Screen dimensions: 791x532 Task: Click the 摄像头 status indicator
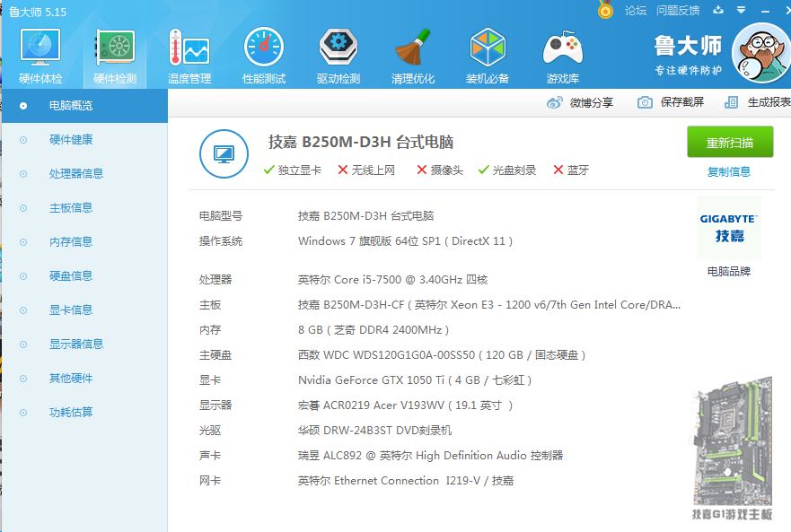[x=440, y=170]
